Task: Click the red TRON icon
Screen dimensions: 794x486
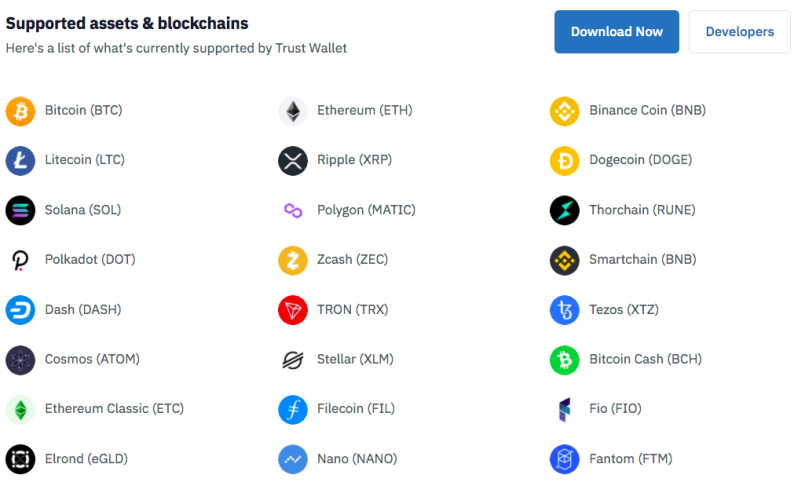Action: [293, 310]
